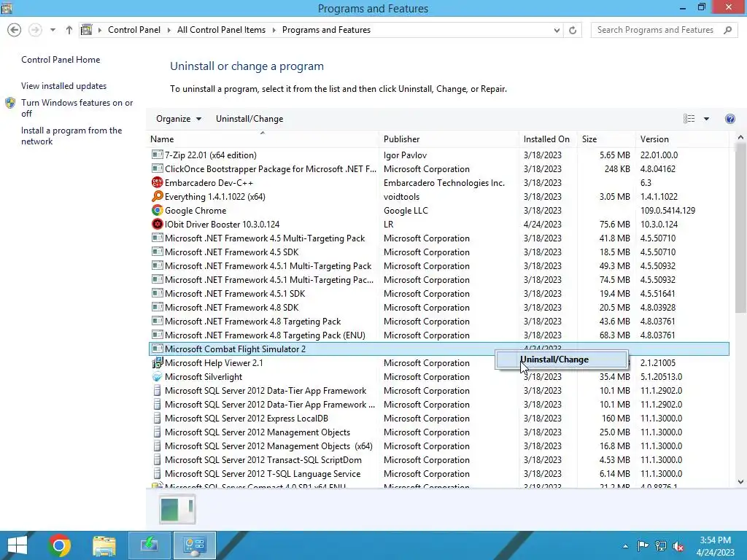This screenshot has width=747, height=560.
Task: Click version 109.0.5414.129 cell
Action: point(667,210)
